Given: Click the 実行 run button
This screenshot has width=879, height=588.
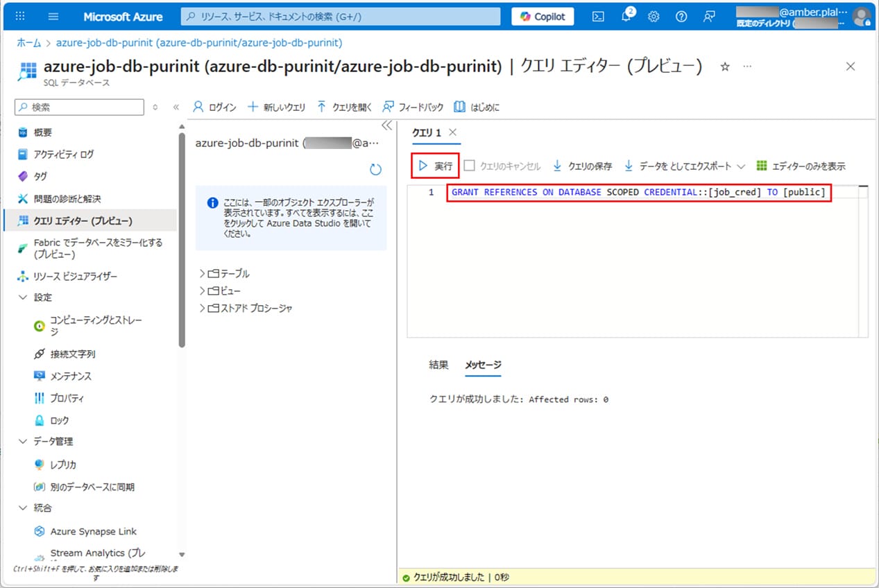Looking at the screenshot, I should pyautogui.click(x=435, y=166).
